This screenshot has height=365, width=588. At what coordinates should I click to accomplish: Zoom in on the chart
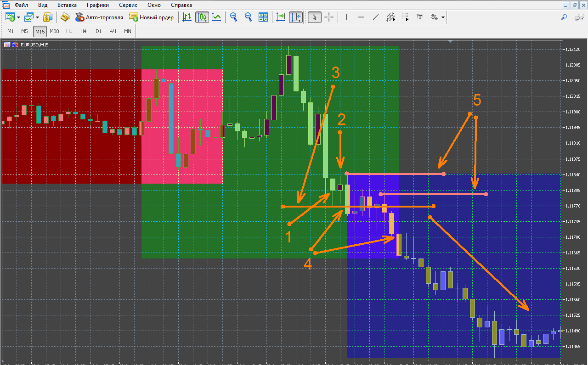point(234,17)
